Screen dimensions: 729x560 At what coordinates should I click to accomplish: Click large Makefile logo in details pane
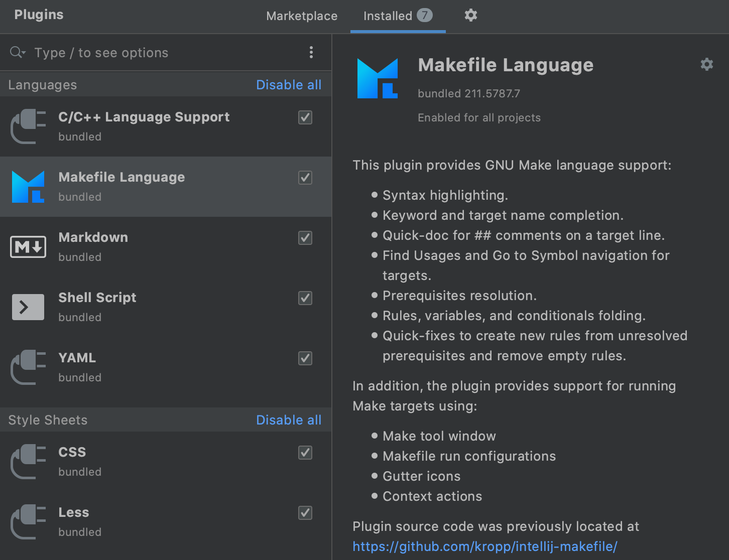click(x=378, y=78)
